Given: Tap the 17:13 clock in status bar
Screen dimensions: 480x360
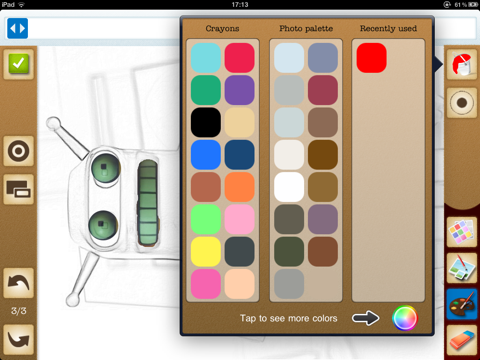Looking at the screenshot, I should click(240, 5).
